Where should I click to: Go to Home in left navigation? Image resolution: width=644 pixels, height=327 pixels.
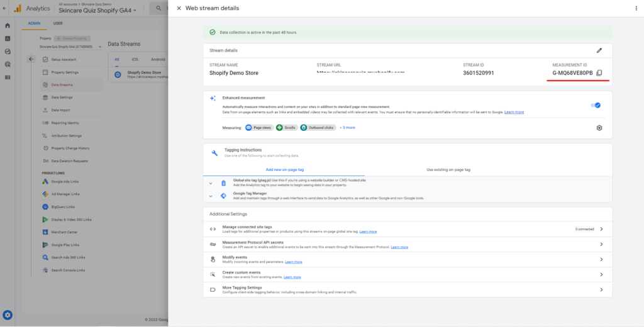click(8, 26)
